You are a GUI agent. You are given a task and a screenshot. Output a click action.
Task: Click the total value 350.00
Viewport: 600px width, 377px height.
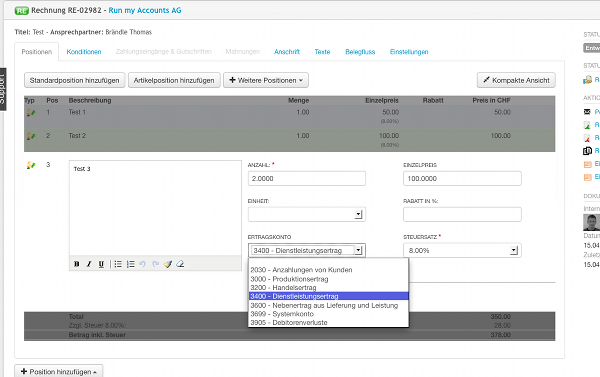click(501, 317)
